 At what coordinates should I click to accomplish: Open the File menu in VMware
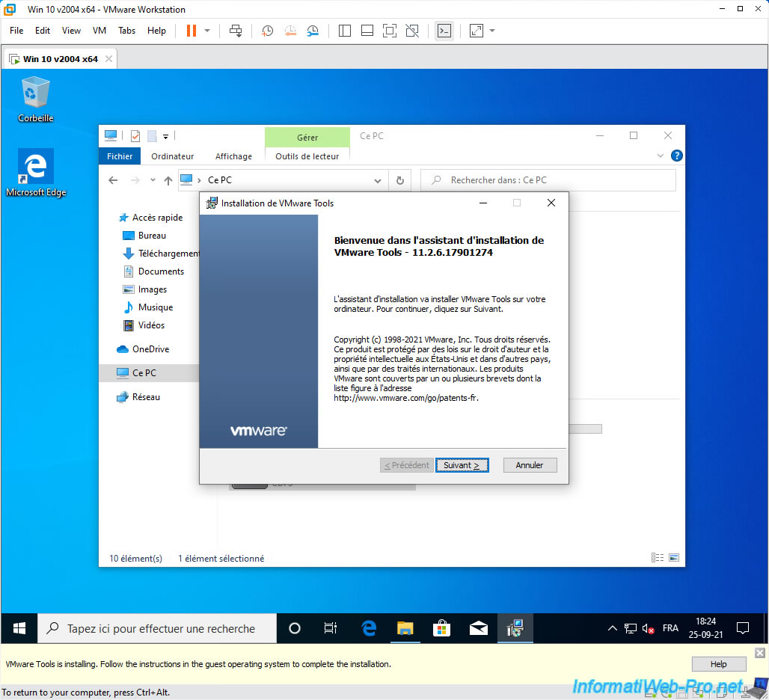(x=16, y=31)
